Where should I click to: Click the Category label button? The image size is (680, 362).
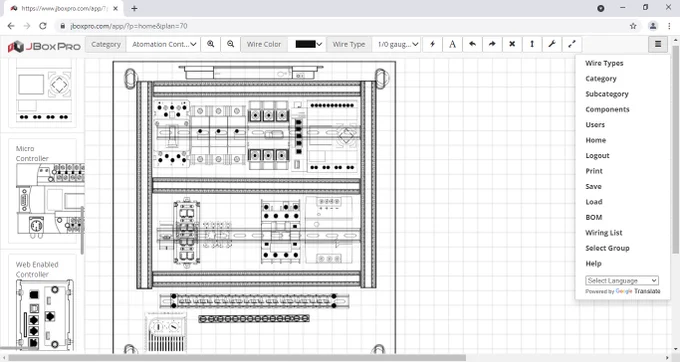point(106,44)
